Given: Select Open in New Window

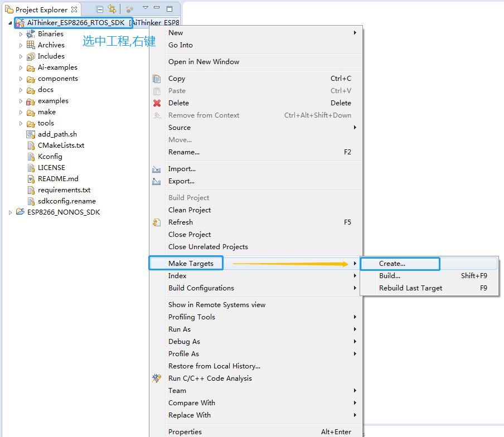Looking at the screenshot, I should [x=256, y=62].
